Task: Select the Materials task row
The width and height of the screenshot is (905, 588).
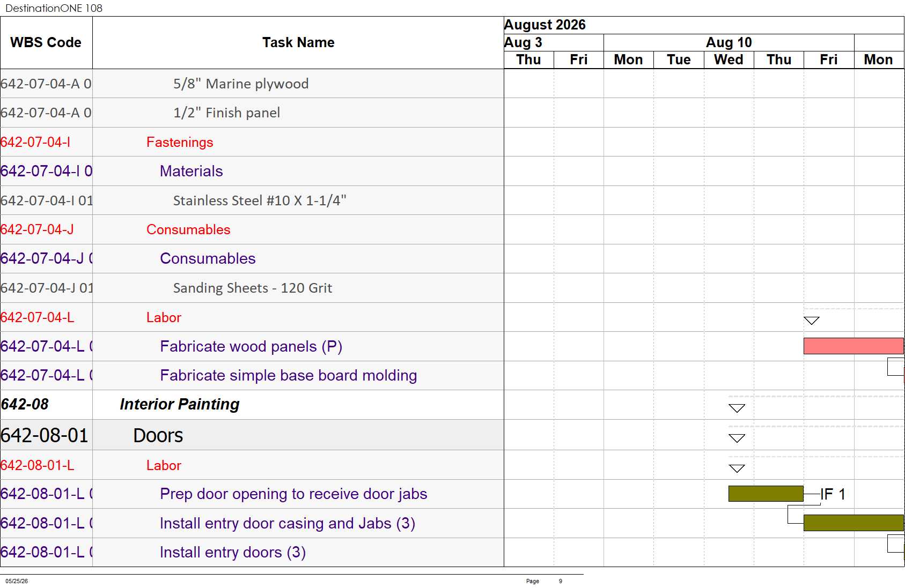Action: 252,171
